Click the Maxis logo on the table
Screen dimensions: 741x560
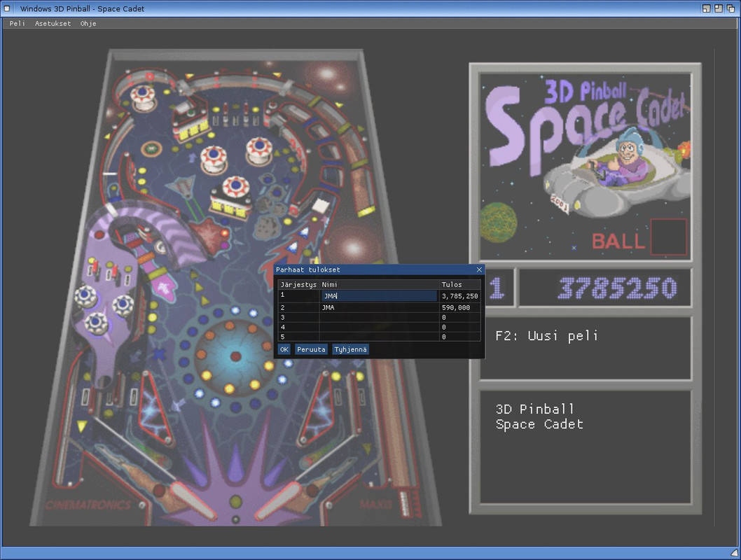point(375,504)
